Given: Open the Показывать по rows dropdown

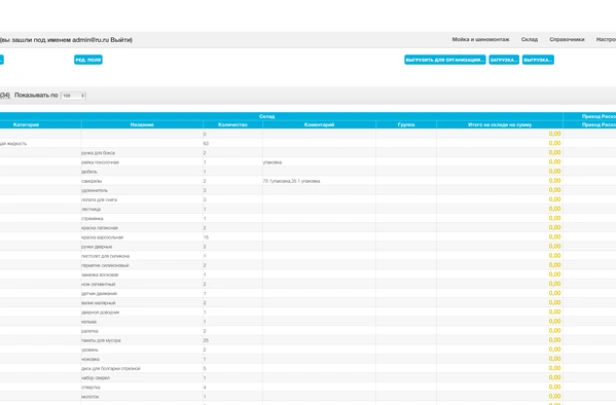Looking at the screenshot, I should (73, 95).
